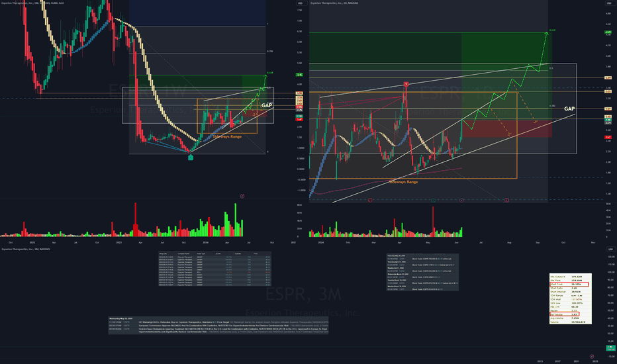
Task: Click the 3M chart title legend
Action: 26,249
